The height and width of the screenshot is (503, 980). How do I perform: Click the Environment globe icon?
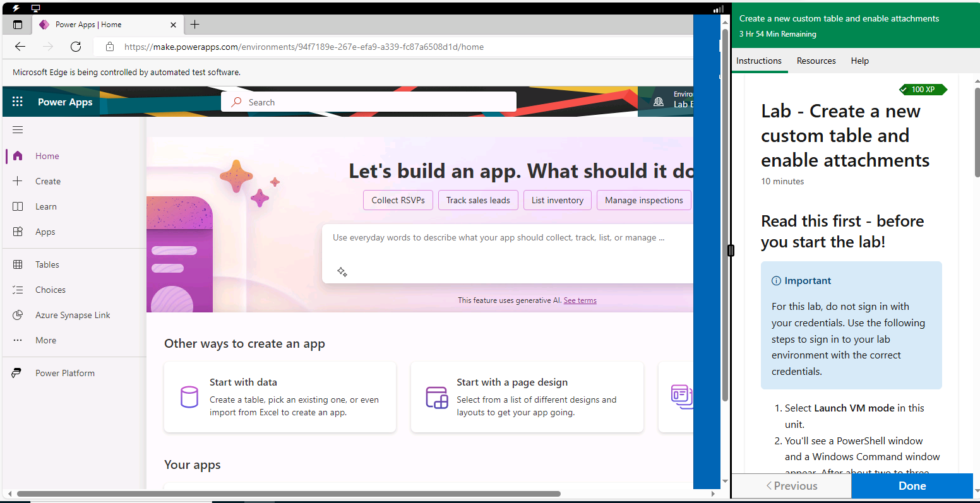point(659,102)
